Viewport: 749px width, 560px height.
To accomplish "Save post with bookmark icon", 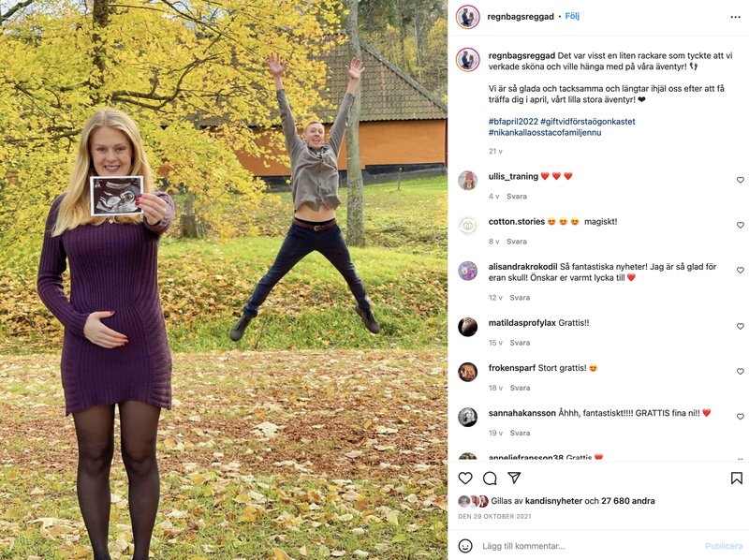I will (x=736, y=478).
